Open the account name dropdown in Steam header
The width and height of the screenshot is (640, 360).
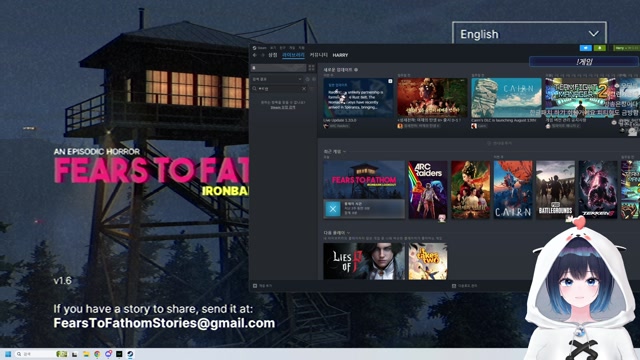(627, 48)
